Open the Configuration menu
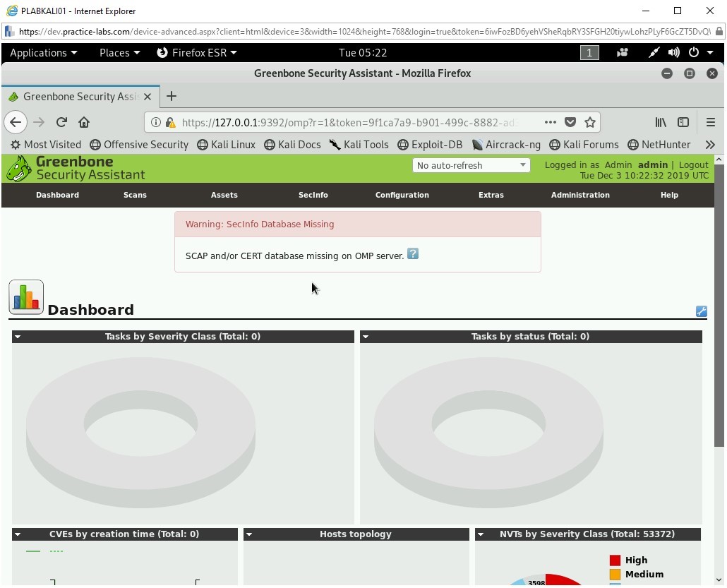The height and width of the screenshot is (588, 727). [x=402, y=196]
